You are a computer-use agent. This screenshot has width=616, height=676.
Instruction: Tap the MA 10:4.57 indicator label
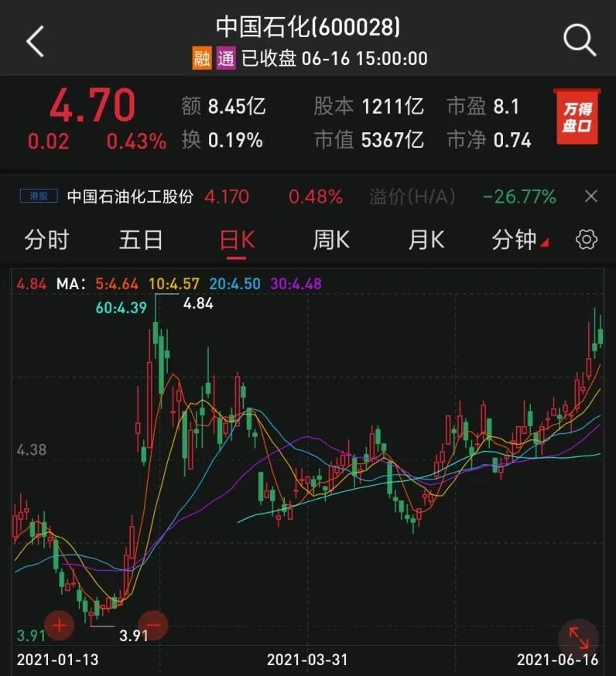pyautogui.click(x=174, y=284)
